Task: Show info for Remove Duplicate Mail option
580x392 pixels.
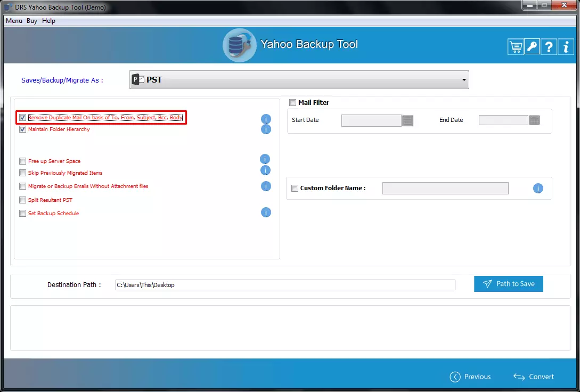Action: (x=266, y=119)
